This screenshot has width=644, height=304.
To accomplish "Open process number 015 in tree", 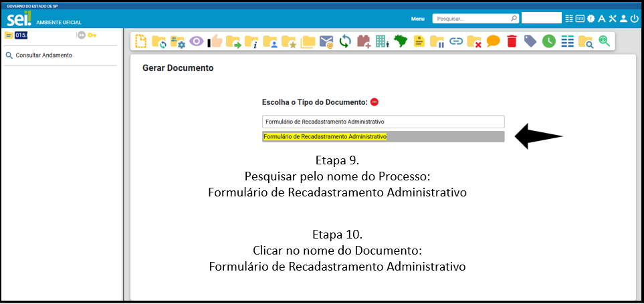I will point(20,35).
